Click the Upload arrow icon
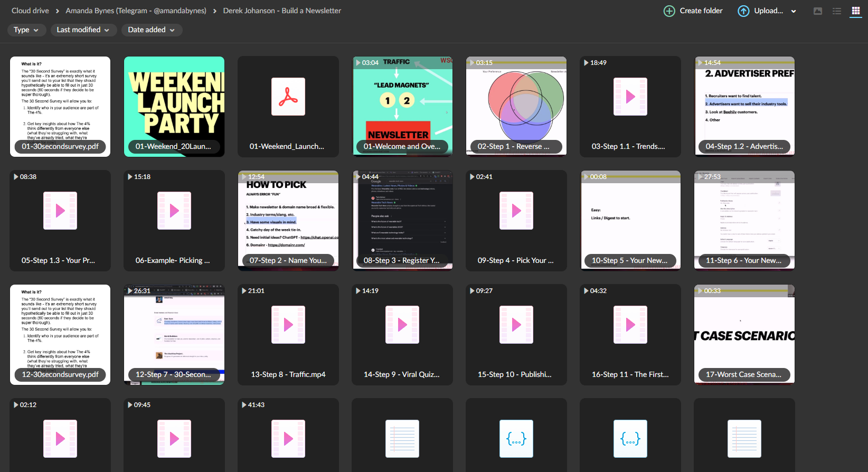The height and width of the screenshot is (472, 868). [x=743, y=11]
